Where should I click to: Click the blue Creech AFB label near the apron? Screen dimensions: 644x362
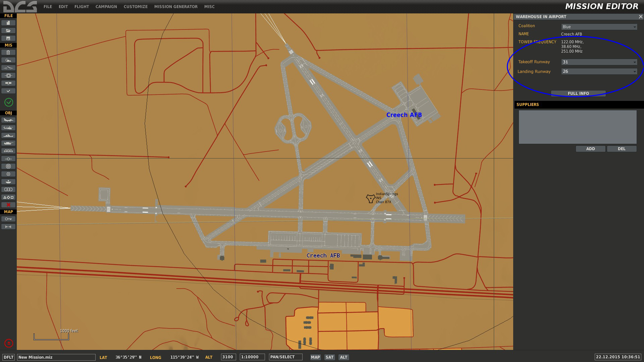[x=404, y=115]
